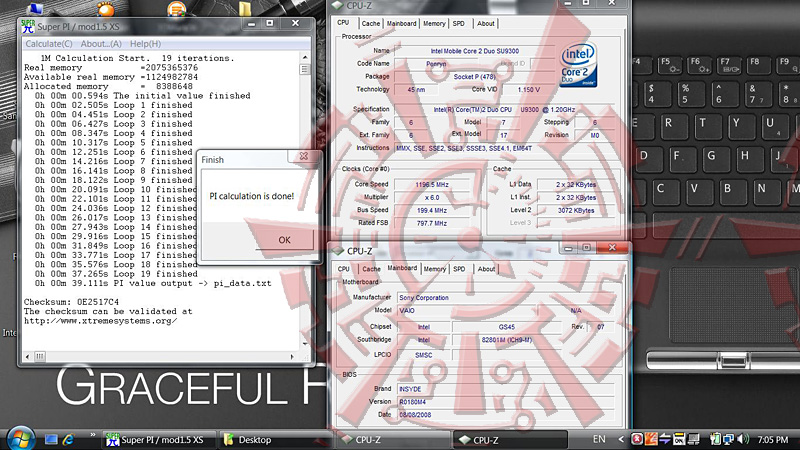The image size is (800, 450).
Task: Switch to Memory tab in Motherboard CPU-Z window
Action: pyautogui.click(x=435, y=269)
